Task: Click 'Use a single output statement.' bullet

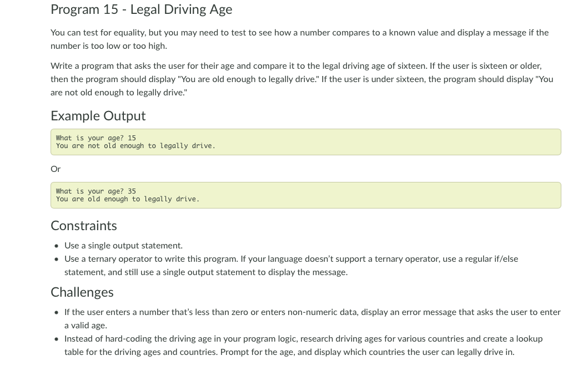Action: click(123, 246)
